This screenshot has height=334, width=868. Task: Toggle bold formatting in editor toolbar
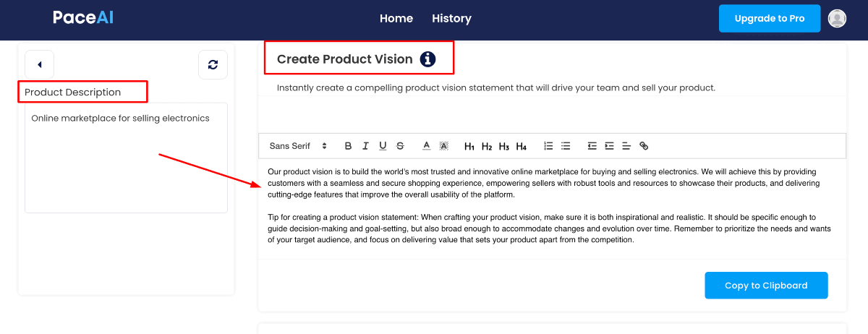(x=348, y=146)
